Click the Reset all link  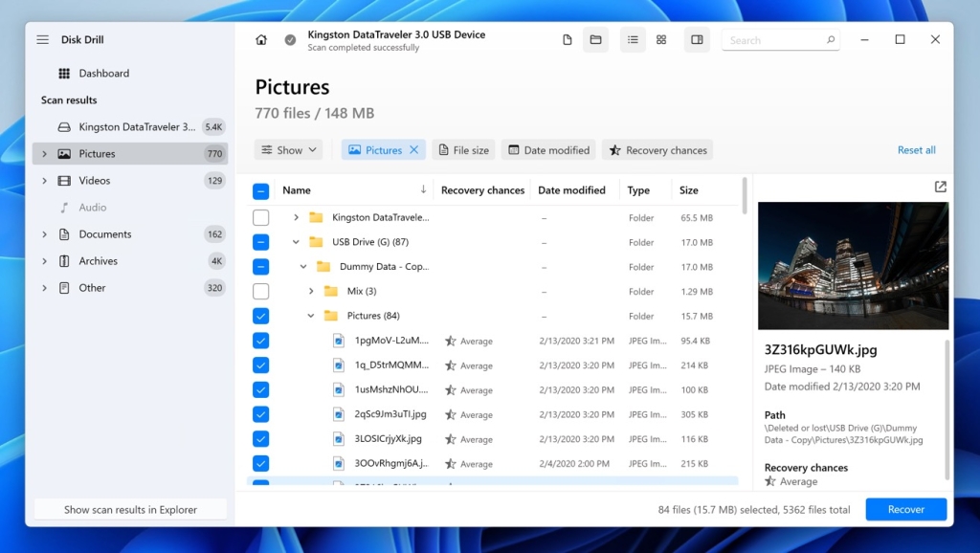tap(915, 149)
